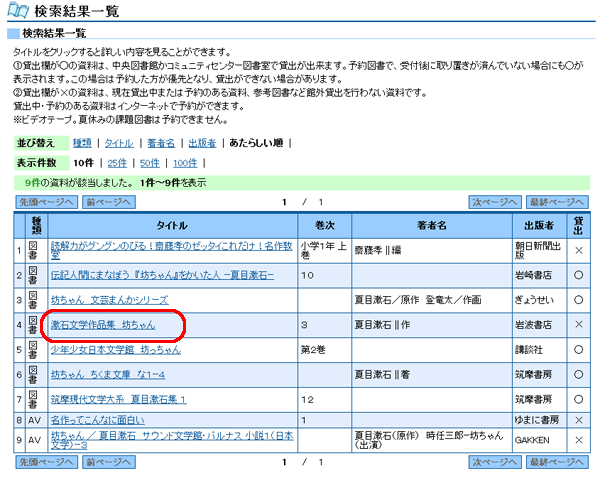Show 50件 per page

(150, 163)
